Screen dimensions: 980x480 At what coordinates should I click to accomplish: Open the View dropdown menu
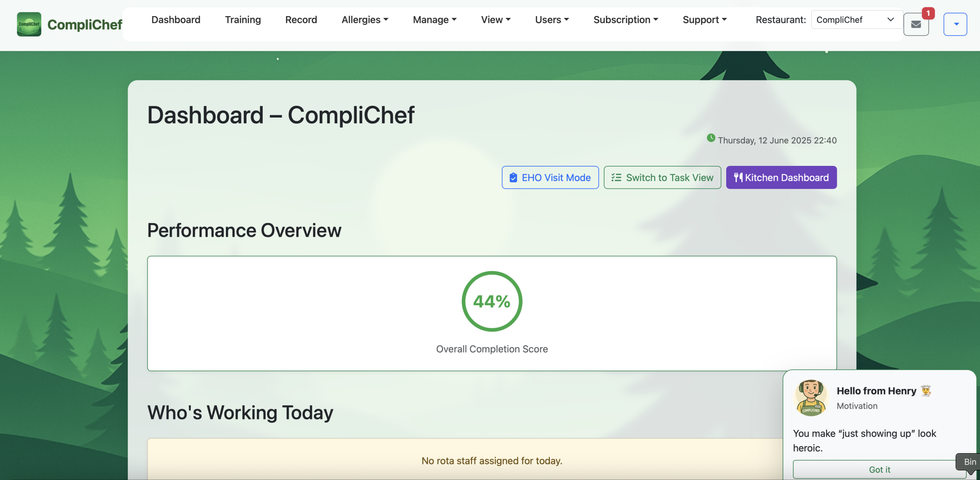point(496,20)
